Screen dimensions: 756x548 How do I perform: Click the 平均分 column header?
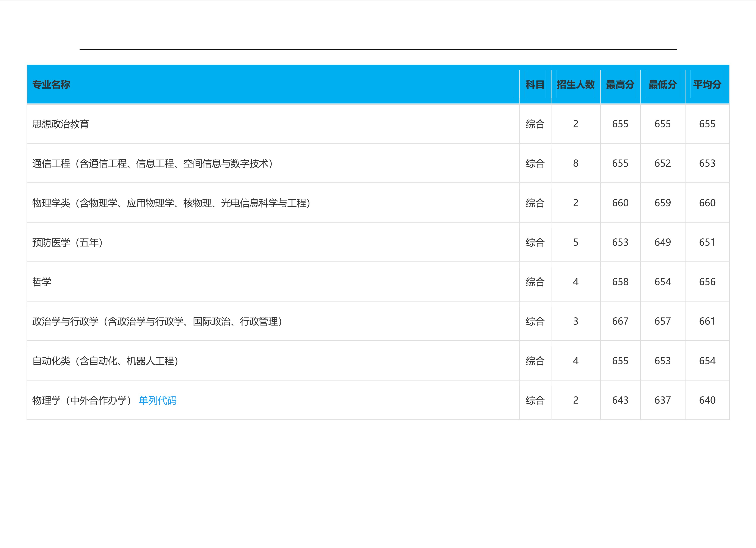tap(707, 85)
